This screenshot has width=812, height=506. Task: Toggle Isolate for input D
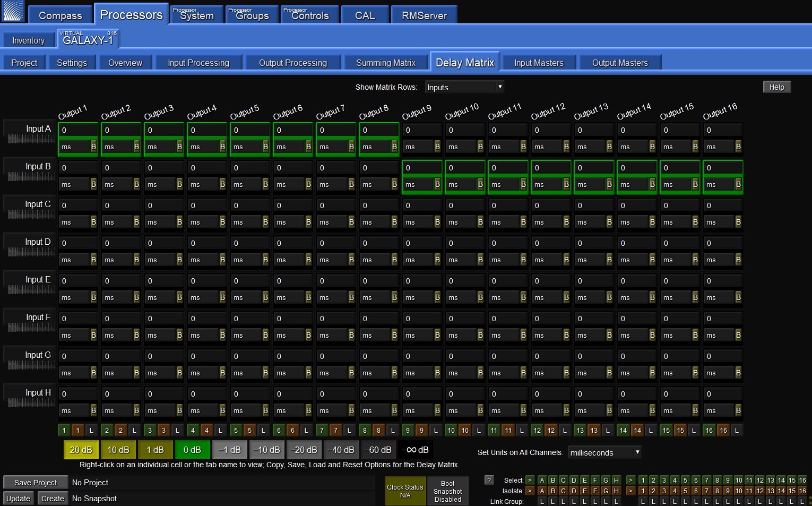pyautogui.click(x=574, y=491)
